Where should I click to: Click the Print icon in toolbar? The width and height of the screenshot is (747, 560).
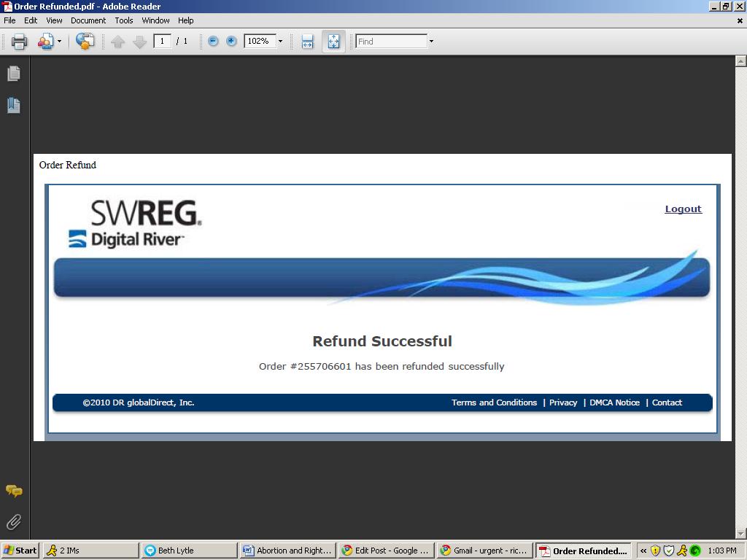click(x=20, y=42)
